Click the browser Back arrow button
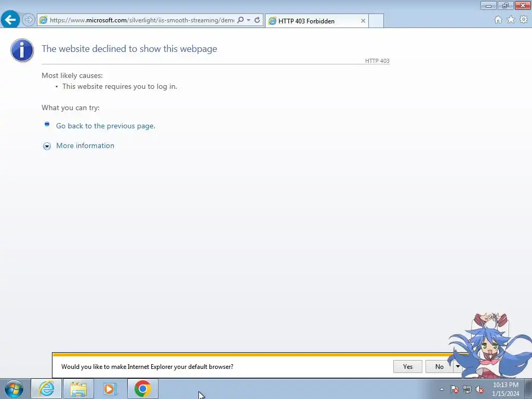The width and height of the screenshot is (532, 399). [x=10, y=20]
